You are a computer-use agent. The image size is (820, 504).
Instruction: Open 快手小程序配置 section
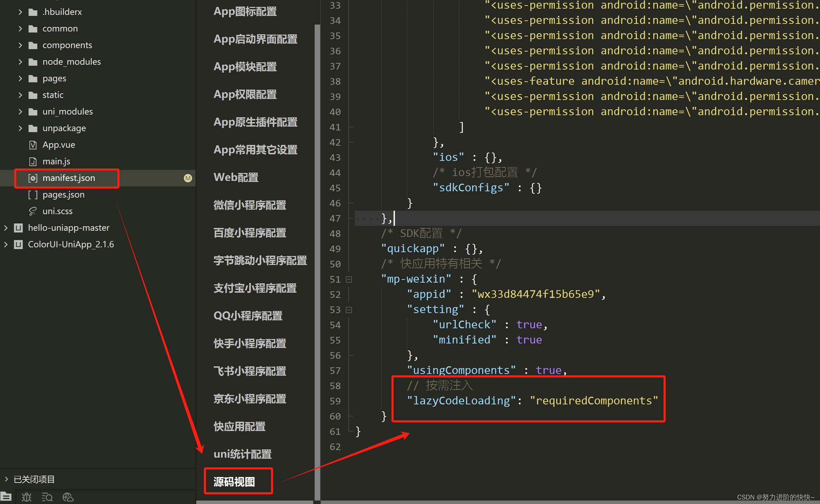click(x=250, y=343)
